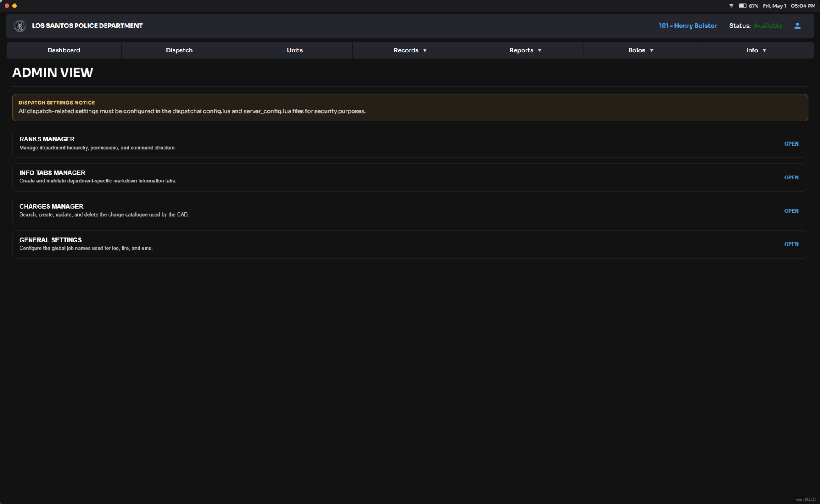Click the 'Create and maintain department-specific' description

pos(98,181)
